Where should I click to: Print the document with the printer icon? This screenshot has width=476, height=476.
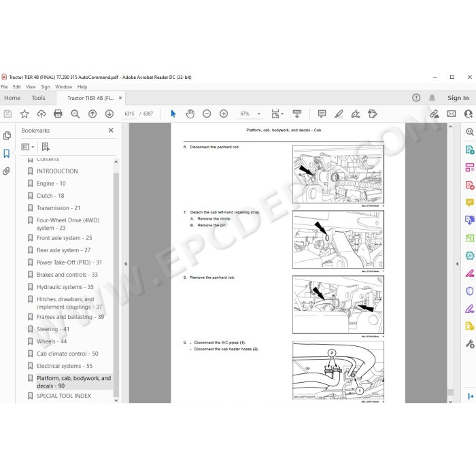coord(58,114)
